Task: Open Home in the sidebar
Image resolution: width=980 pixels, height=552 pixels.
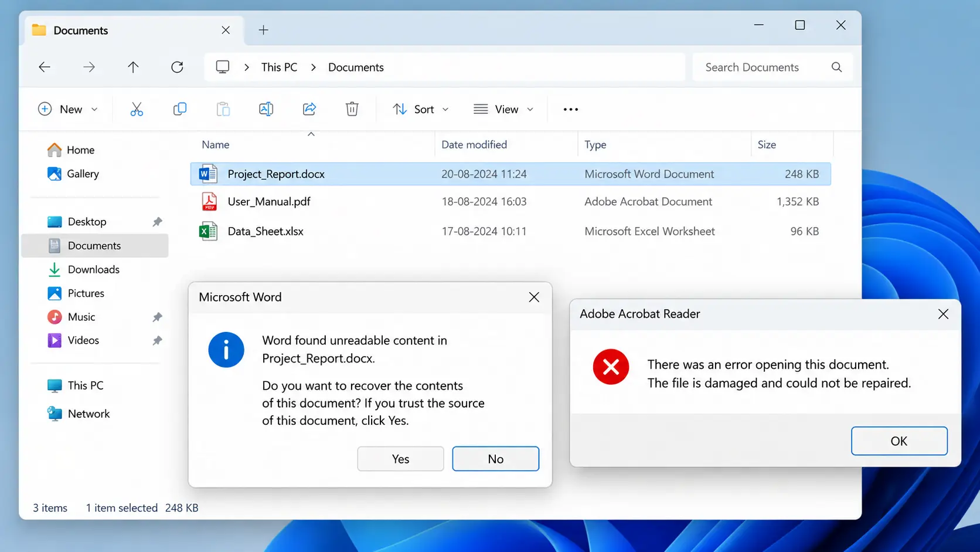Action: pyautogui.click(x=71, y=150)
